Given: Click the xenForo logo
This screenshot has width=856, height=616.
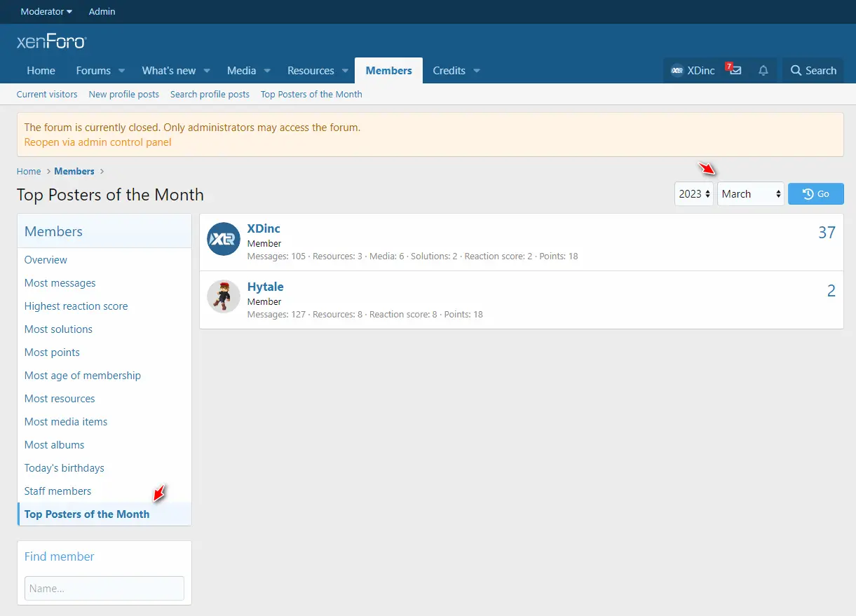Looking at the screenshot, I should (51, 42).
